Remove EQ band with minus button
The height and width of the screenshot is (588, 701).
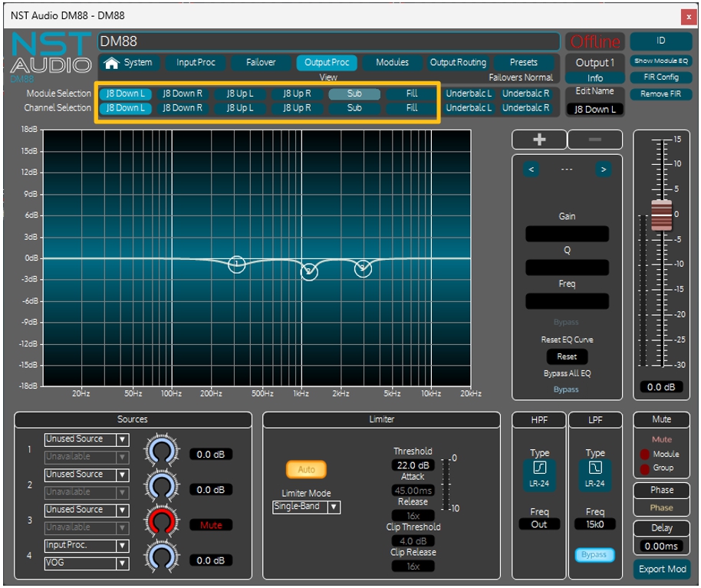click(x=595, y=140)
